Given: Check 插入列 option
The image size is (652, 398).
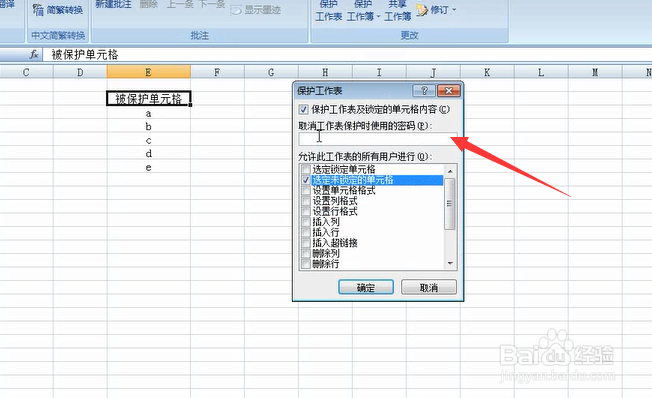Looking at the screenshot, I should click(x=306, y=222).
